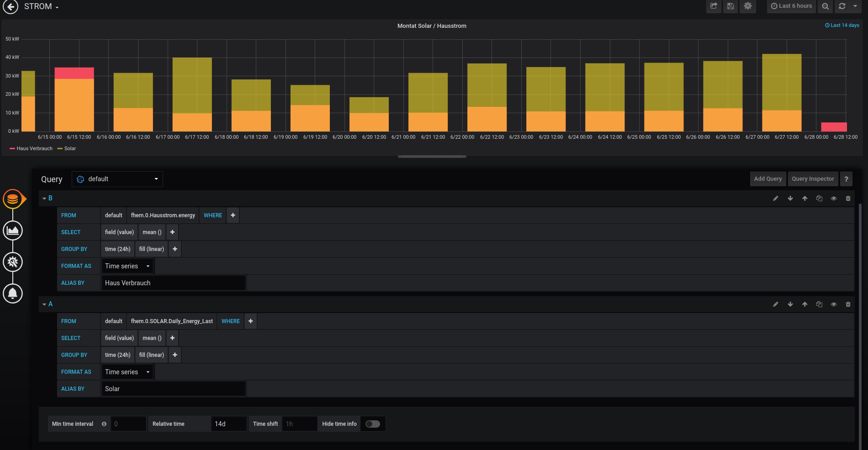The height and width of the screenshot is (450, 868).
Task: Move query B down
Action: pos(790,199)
